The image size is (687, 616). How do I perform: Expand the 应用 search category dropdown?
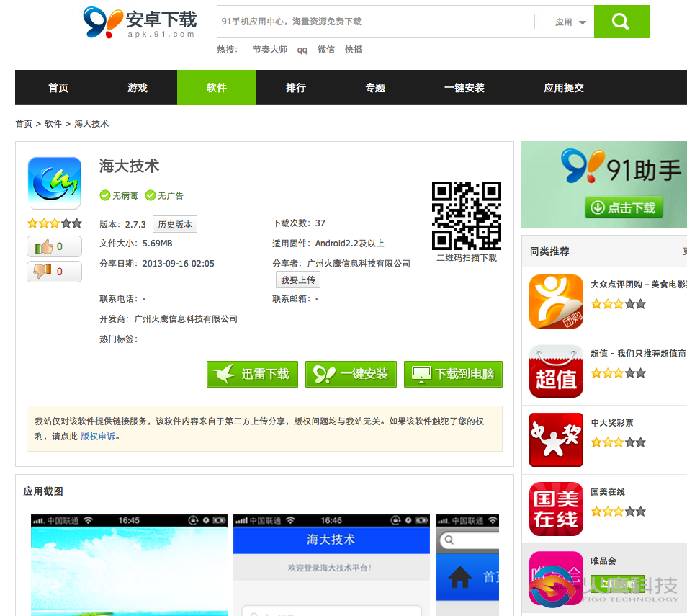coord(570,22)
